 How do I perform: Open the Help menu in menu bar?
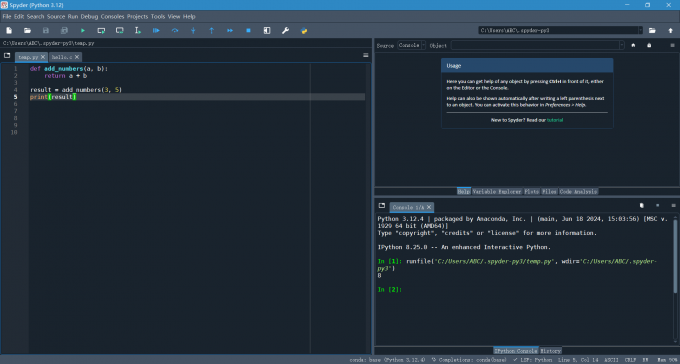pyautogui.click(x=189, y=16)
